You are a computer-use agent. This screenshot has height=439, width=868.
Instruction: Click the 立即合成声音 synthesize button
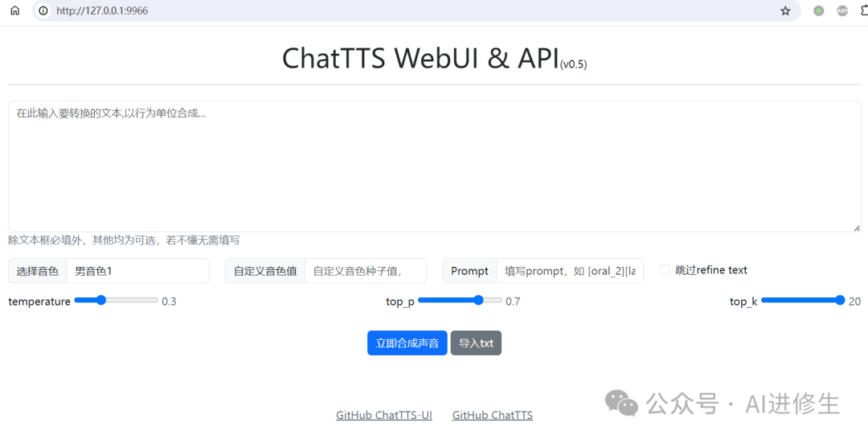coord(407,343)
